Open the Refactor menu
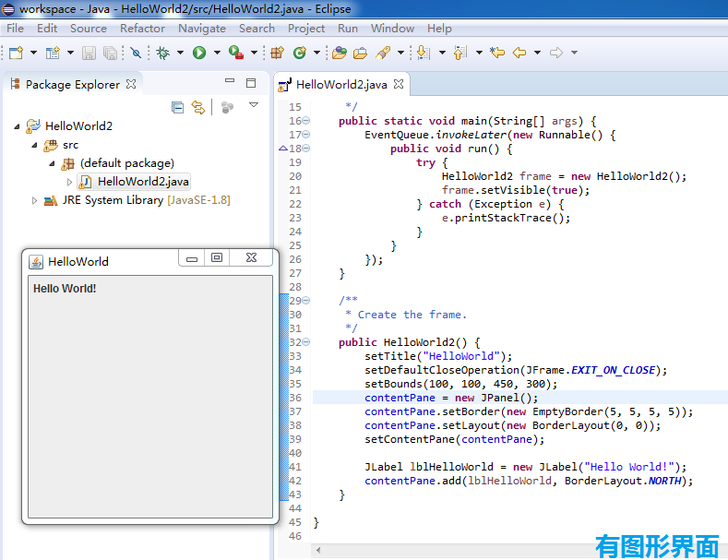 (142, 29)
